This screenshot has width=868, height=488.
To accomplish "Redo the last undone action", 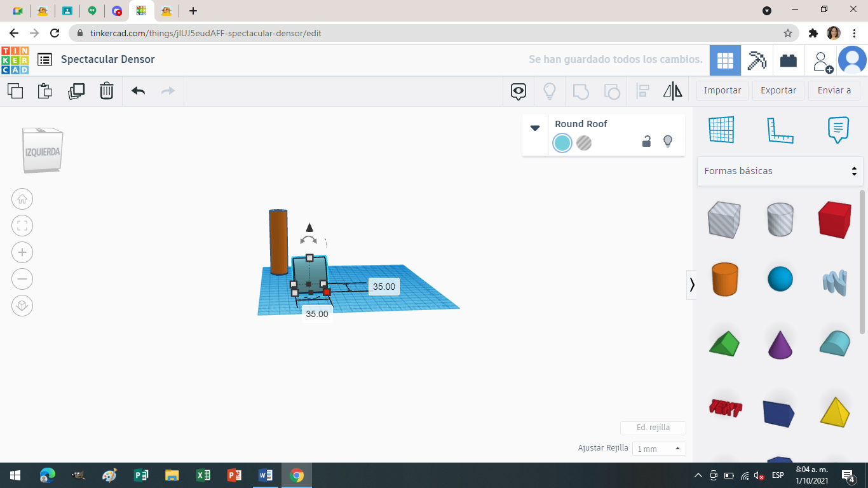I will click(168, 91).
